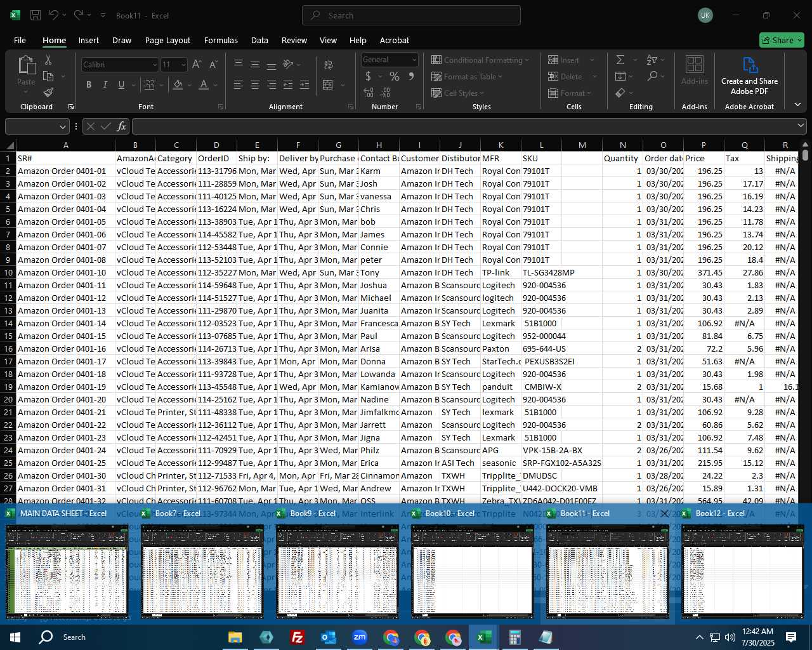The height and width of the screenshot is (650, 812).
Task: Switch to the Page Layout tab
Action: pyautogui.click(x=167, y=40)
